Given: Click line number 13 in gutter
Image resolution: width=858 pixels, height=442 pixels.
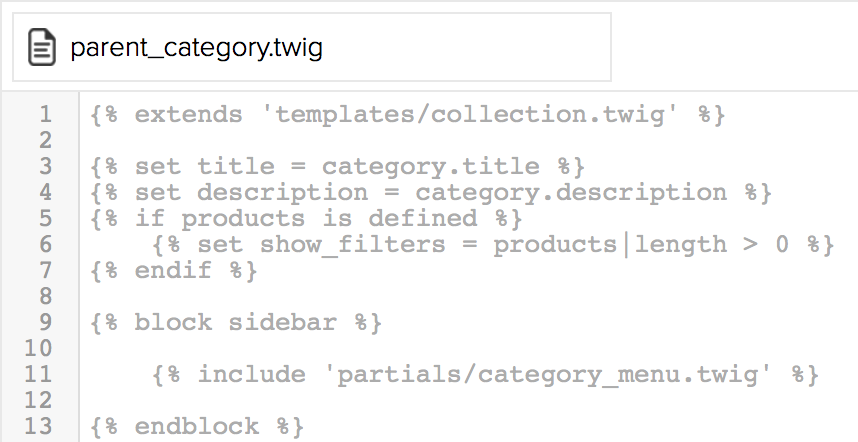Looking at the screenshot, I should tap(38, 427).
